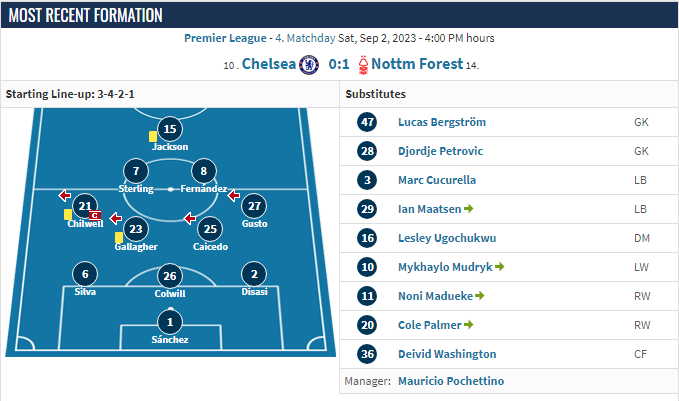Click the 4. Matchday link
Image resolution: width=679 pixels, height=401 pixels.
tap(305, 38)
